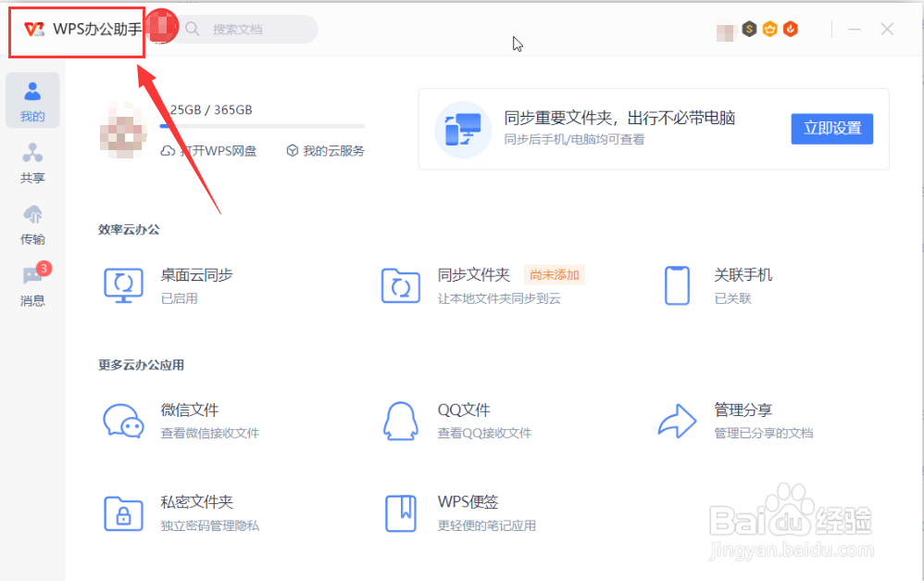Click the QQ文件 penguin icon

(x=401, y=421)
